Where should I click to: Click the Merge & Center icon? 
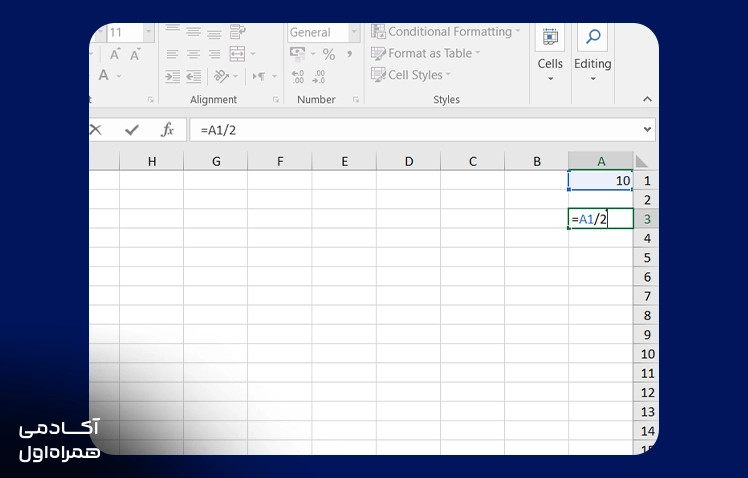tap(237, 53)
